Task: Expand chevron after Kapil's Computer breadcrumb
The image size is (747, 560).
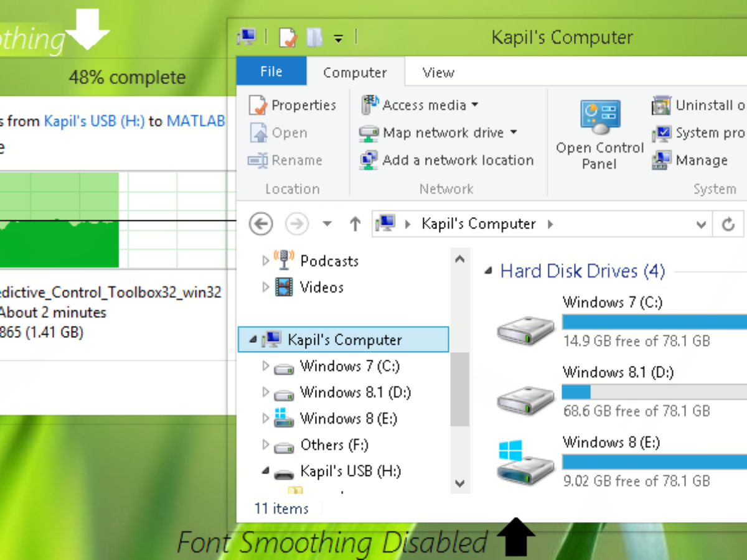Action: click(x=550, y=224)
